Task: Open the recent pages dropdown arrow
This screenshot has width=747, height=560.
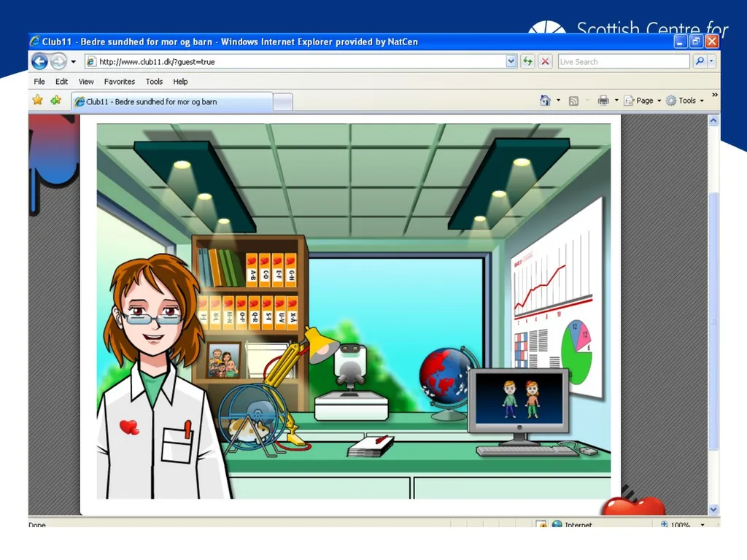Action: pyautogui.click(x=74, y=61)
